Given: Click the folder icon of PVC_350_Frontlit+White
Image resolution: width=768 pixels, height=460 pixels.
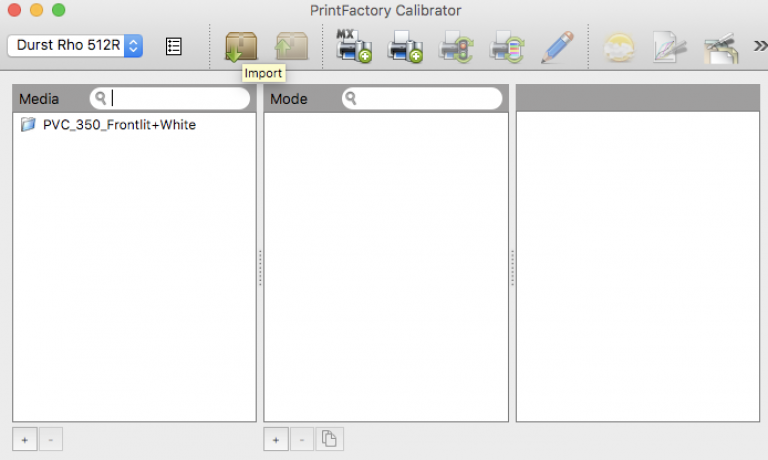Looking at the screenshot, I should (x=28, y=124).
